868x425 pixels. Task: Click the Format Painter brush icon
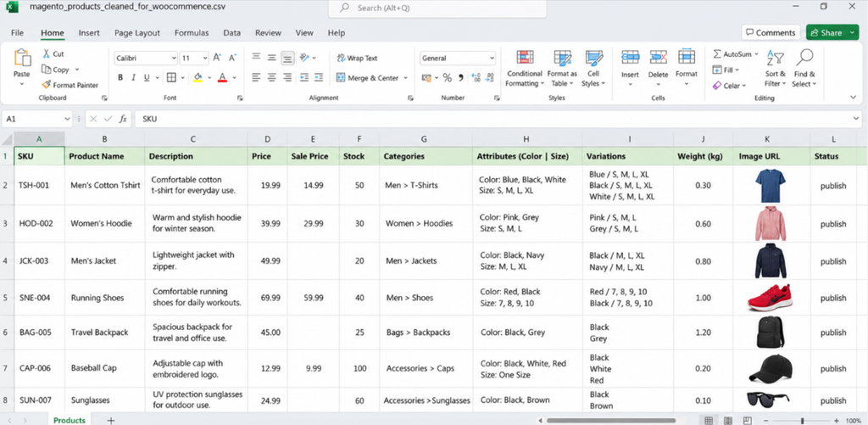[47, 86]
